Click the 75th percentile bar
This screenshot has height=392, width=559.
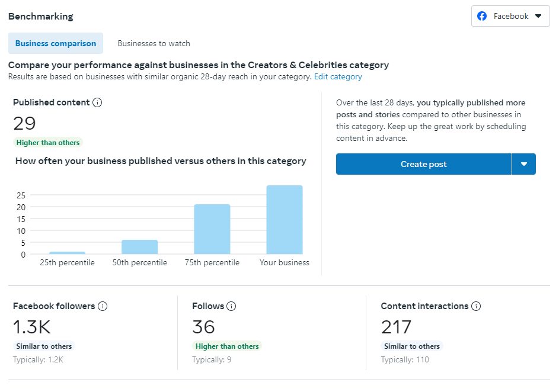pos(212,230)
